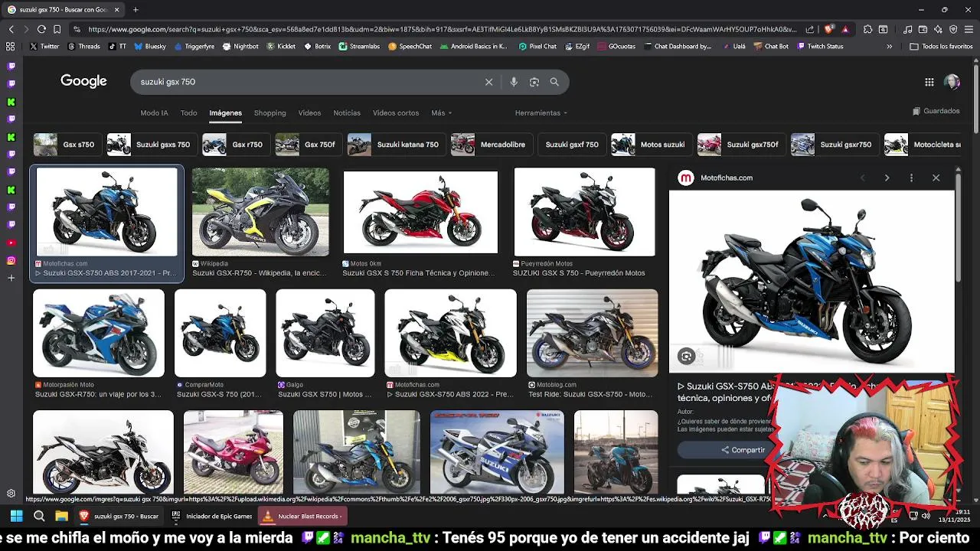Switch to the Videos cortos tab

click(396, 112)
